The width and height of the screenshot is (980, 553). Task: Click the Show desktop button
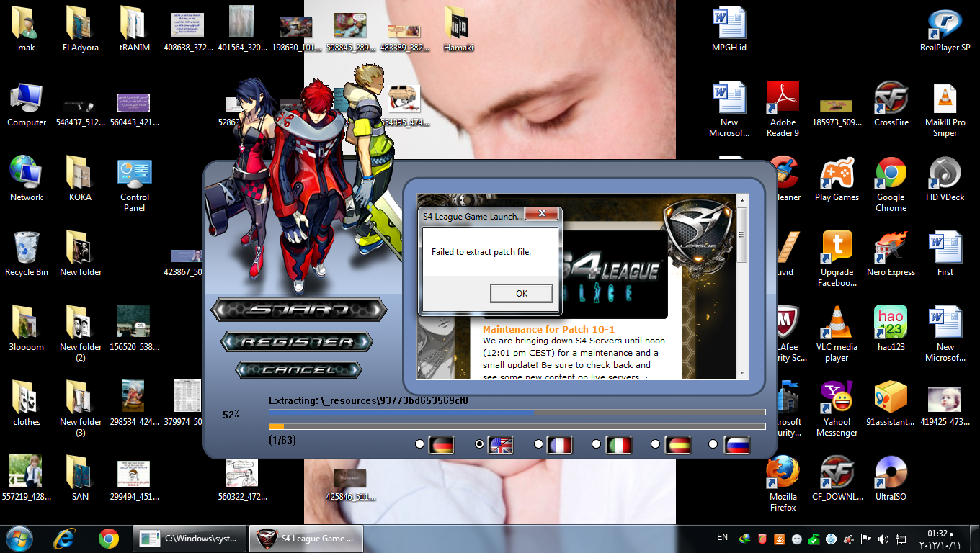pos(975,539)
